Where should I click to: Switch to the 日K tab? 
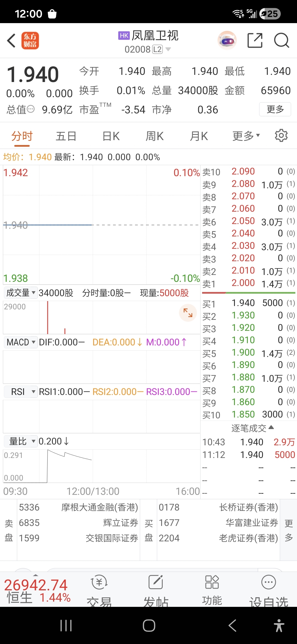coord(111,136)
